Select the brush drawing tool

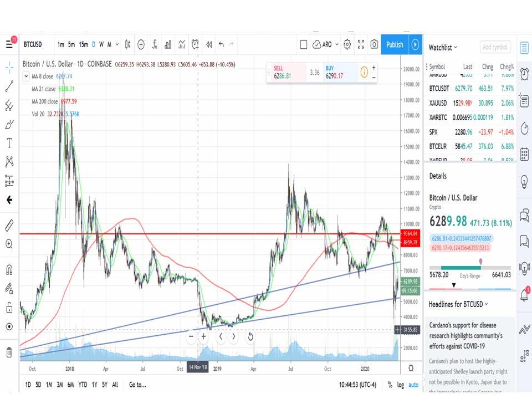(9, 125)
